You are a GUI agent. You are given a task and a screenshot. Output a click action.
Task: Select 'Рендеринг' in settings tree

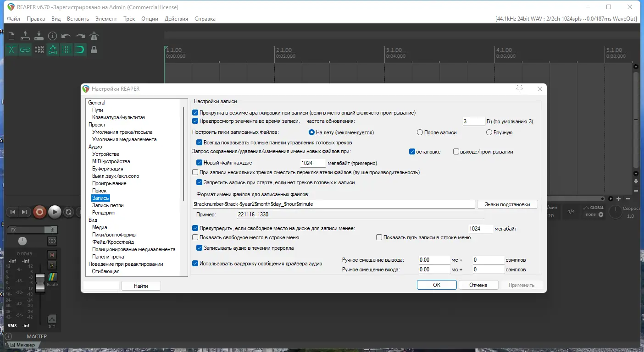click(105, 213)
